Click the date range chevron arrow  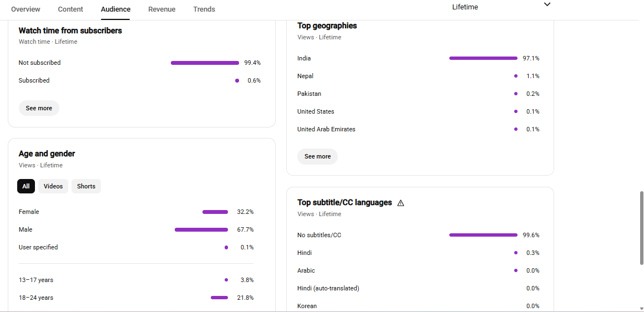tap(547, 4)
